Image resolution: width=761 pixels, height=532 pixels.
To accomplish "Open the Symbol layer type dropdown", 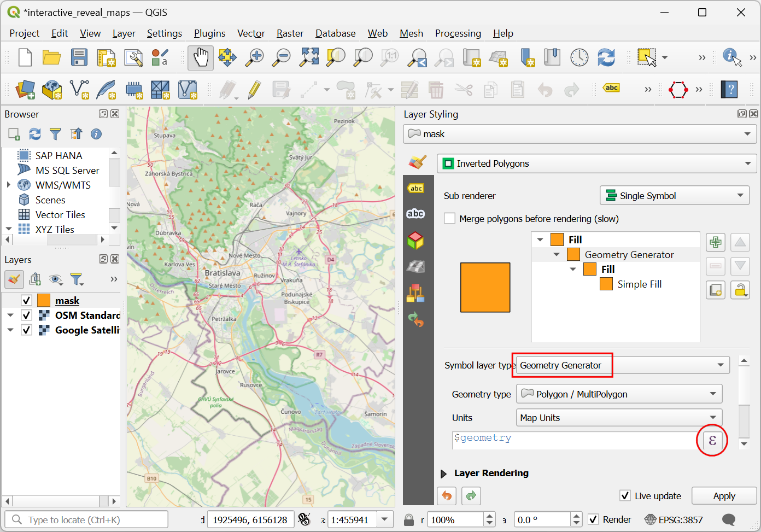I will click(622, 365).
